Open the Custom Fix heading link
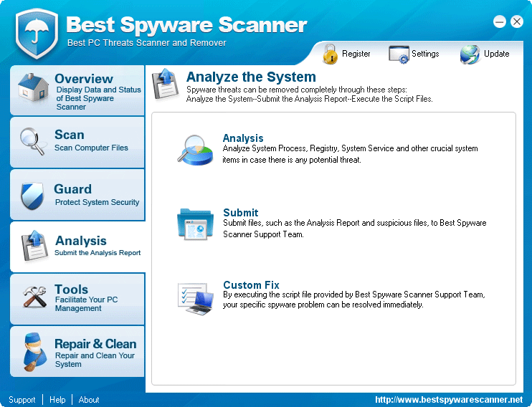 coord(251,284)
